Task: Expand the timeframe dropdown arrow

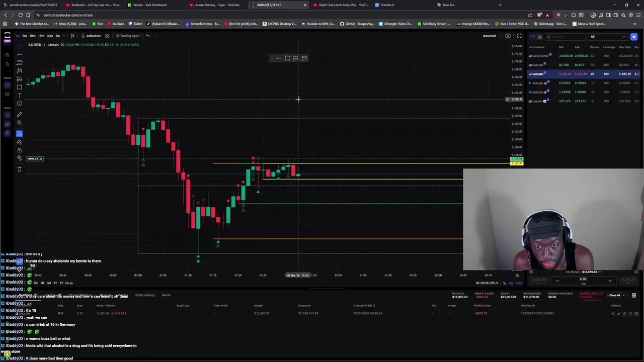Action: pos(63,36)
